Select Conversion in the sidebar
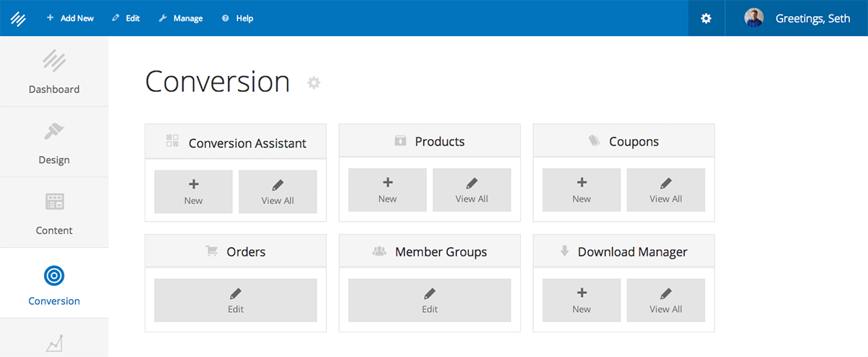868x357 pixels. [x=54, y=283]
